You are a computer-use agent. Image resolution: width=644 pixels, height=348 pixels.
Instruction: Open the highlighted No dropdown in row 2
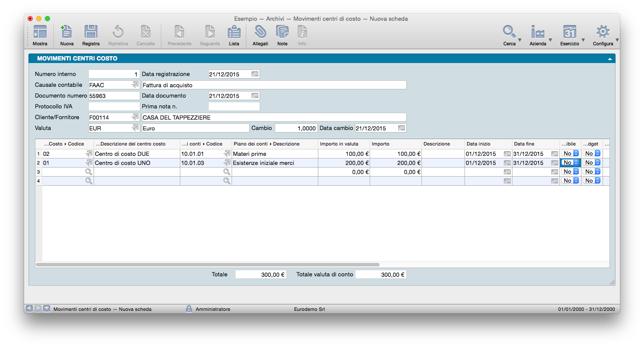(570, 163)
